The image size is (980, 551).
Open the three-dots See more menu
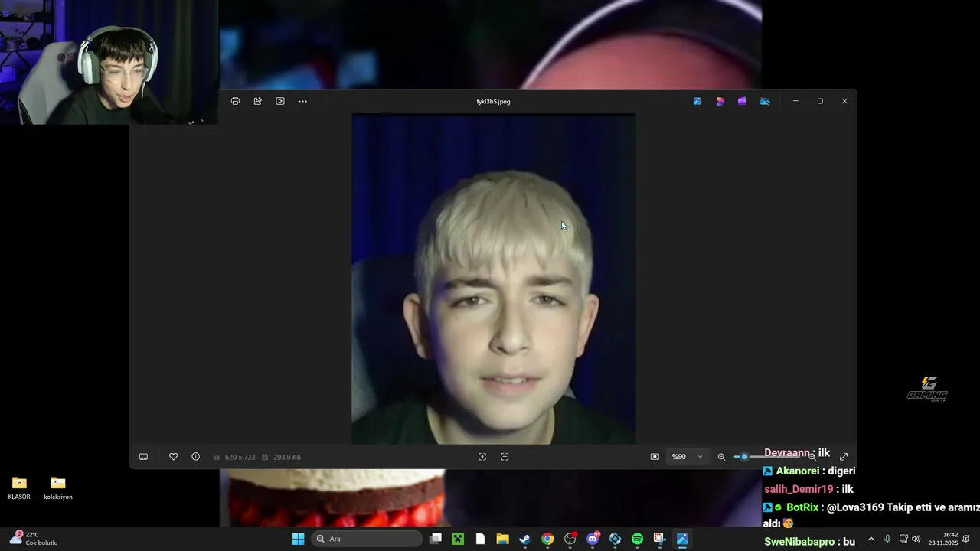(x=302, y=101)
